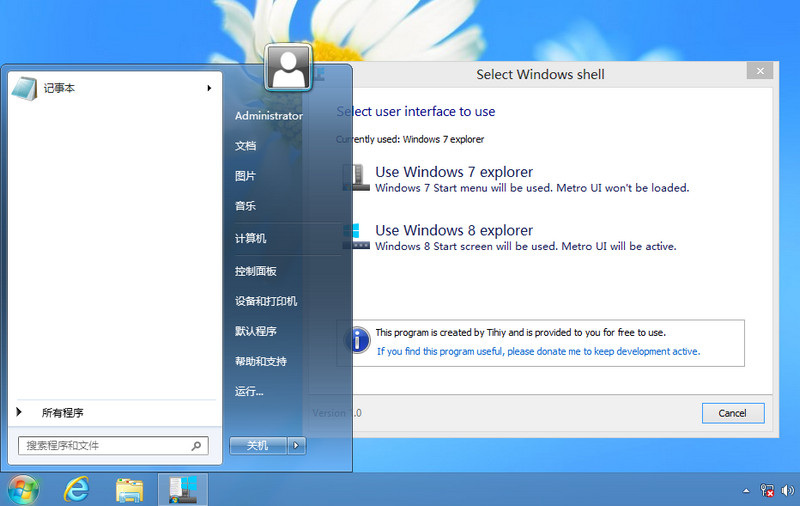This screenshot has width=800, height=506.
Task: Click the Windows 7 explorer option icon
Action: point(356,178)
